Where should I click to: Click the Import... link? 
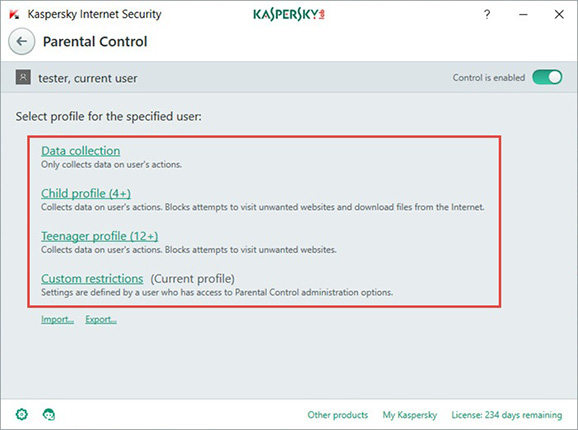pyautogui.click(x=58, y=319)
